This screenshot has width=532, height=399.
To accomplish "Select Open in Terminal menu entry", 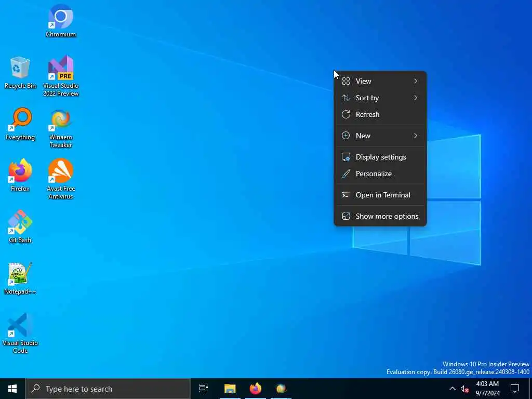I will coord(380,195).
